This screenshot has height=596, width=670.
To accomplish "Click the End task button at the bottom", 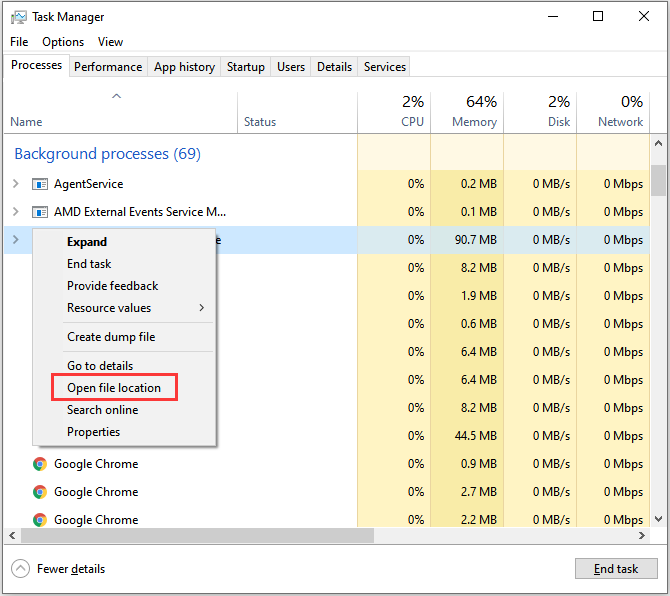I will [616, 569].
